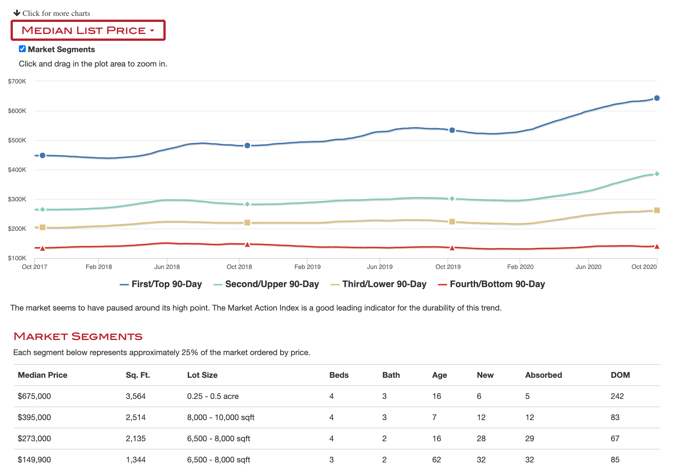Click the $675,000 median price cell

[34, 396]
